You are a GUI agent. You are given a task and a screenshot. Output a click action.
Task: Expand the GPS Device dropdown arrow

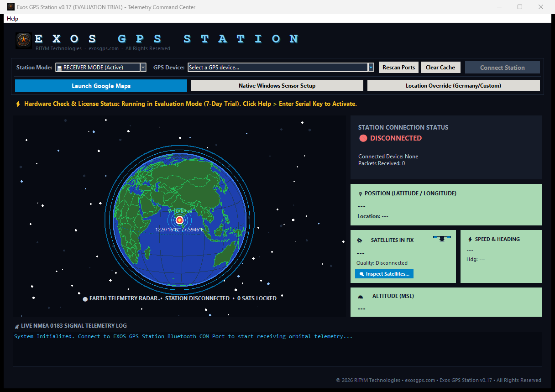371,68
